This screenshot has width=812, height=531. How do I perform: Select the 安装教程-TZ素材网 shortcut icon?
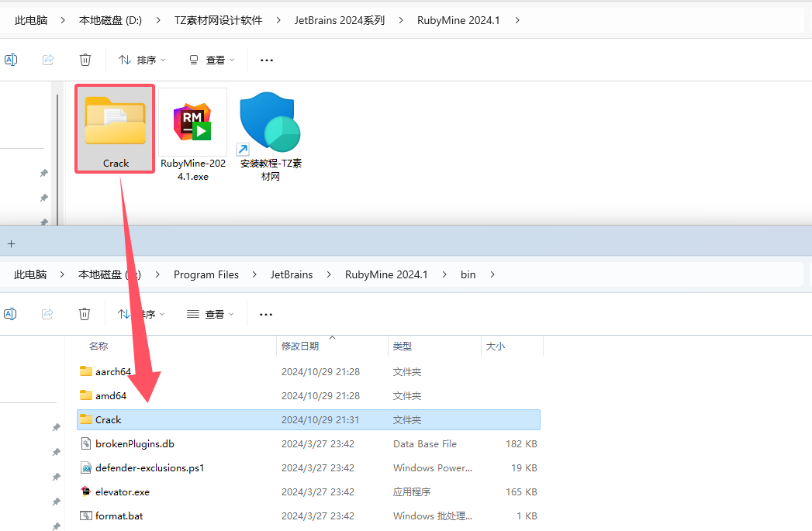tap(270, 122)
